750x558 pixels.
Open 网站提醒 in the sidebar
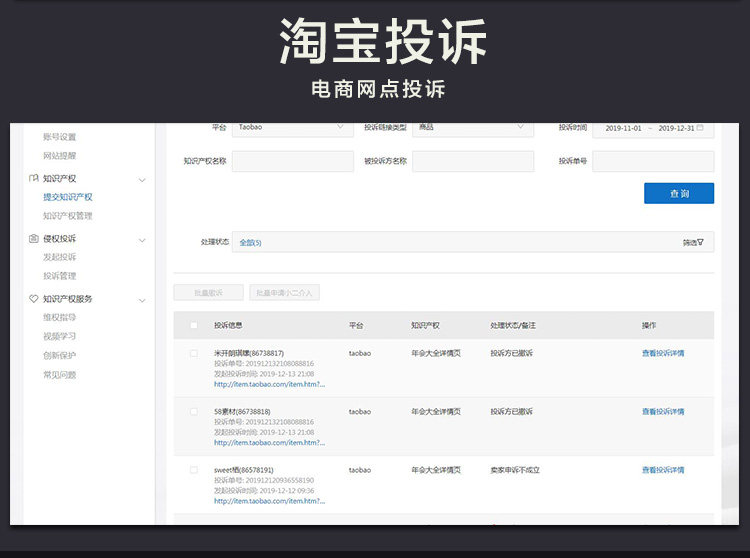pyautogui.click(x=60, y=155)
